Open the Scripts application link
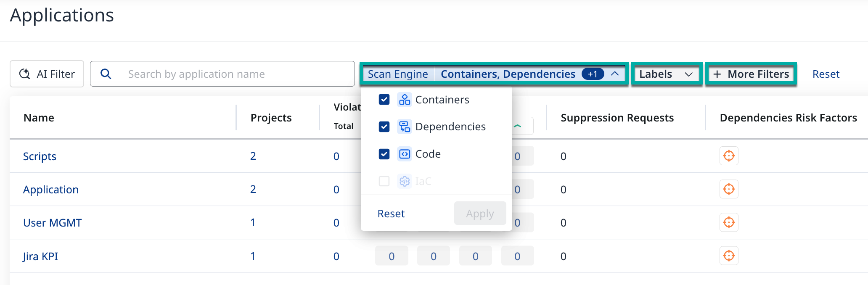Screen dimensions: 868x285 [40, 156]
